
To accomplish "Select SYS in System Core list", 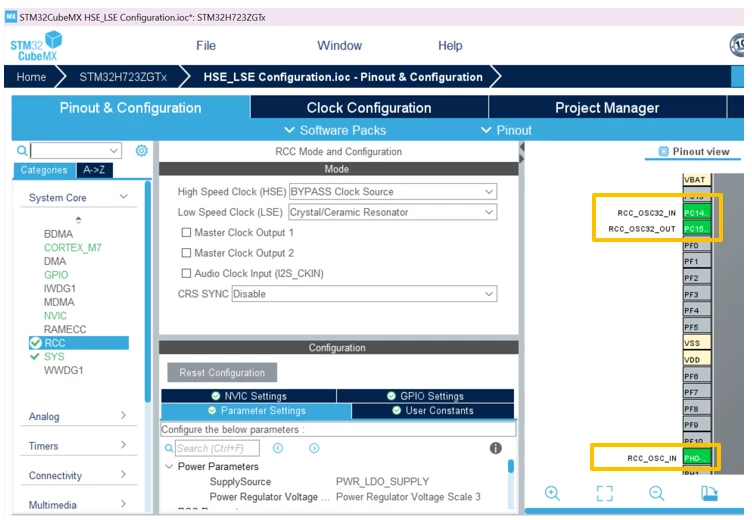I will tap(54, 356).
